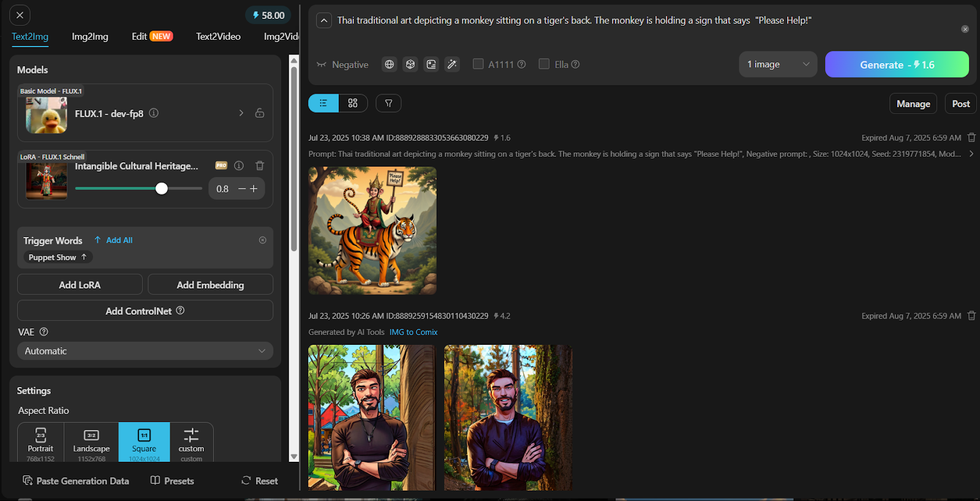Delete the monkey tiger generation entry
Screen dimensions: 980x501
[x=971, y=138]
